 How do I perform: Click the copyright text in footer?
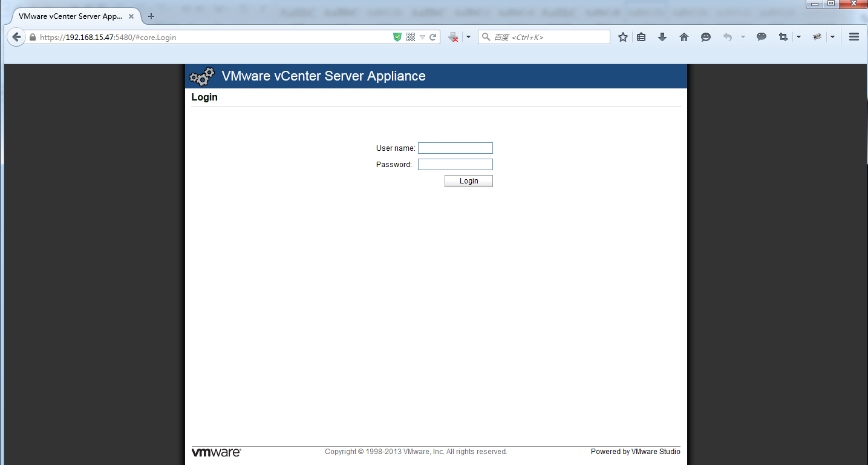click(416, 452)
